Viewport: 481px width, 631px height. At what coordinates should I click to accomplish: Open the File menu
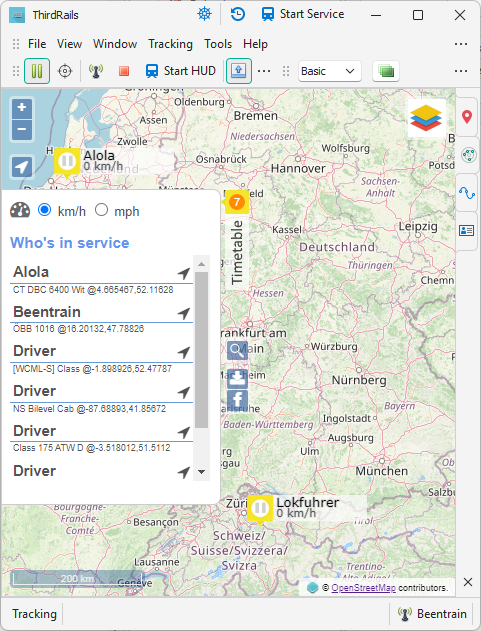pos(37,44)
